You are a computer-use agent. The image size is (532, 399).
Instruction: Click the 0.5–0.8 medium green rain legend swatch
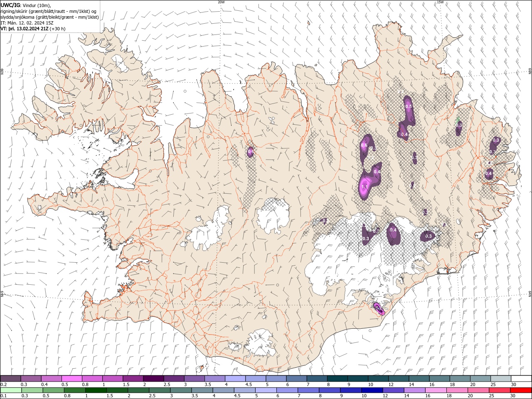pos(53,390)
